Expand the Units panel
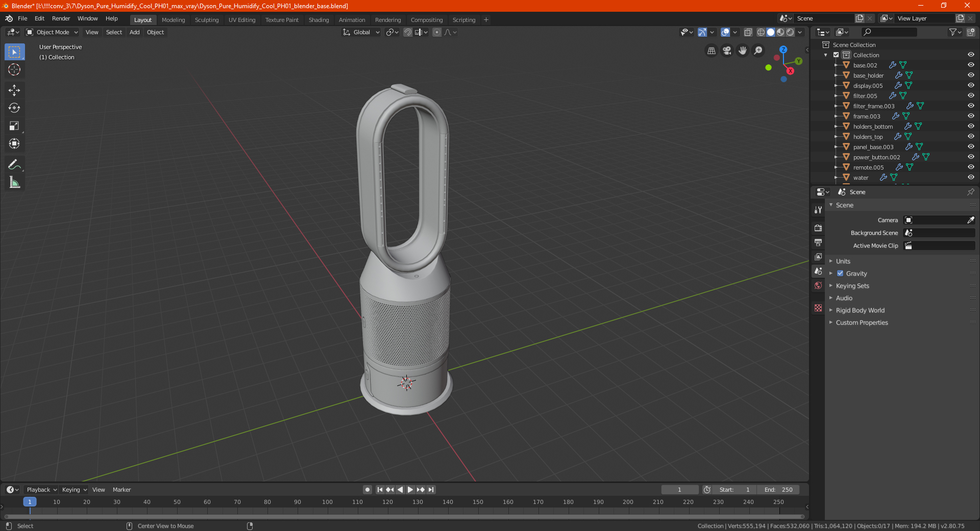 pyautogui.click(x=843, y=261)
